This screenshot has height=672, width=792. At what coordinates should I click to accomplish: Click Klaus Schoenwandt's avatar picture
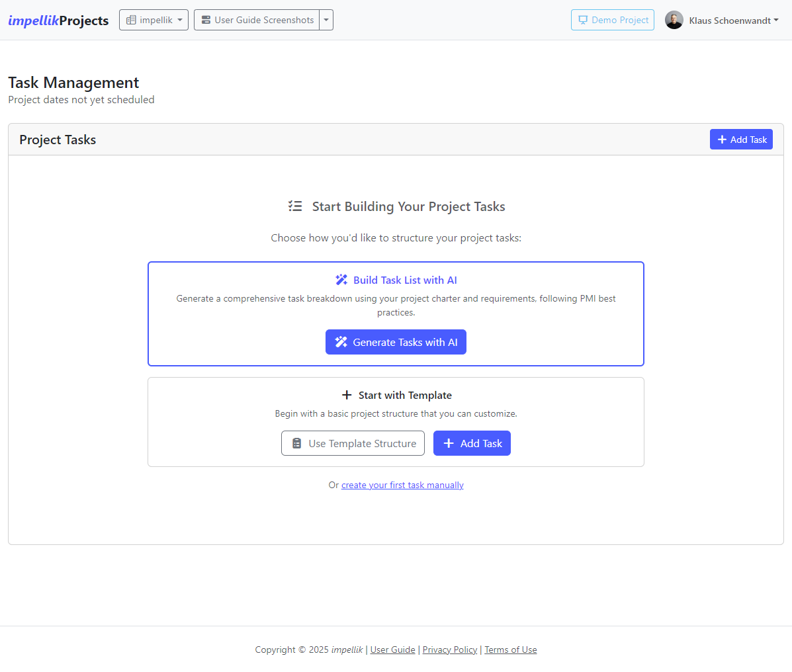click(x=674, y=21)
